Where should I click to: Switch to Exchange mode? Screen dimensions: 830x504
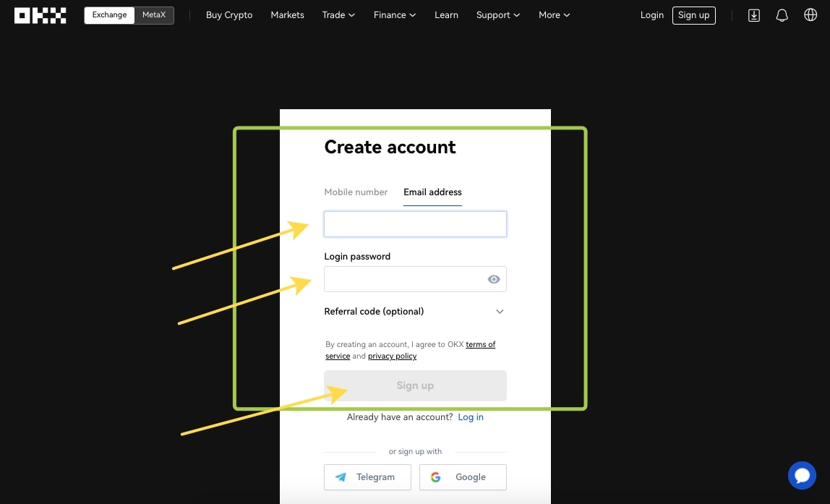tap(110, 15)
